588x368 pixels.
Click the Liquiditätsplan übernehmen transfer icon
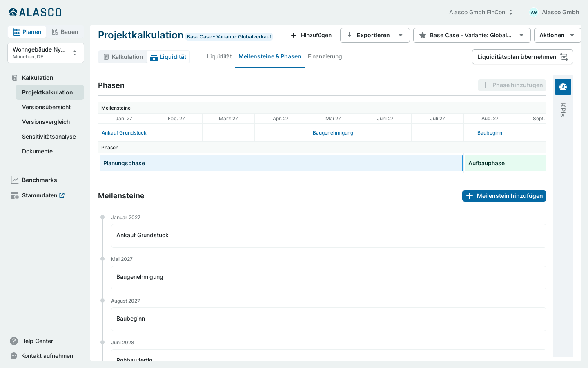pyautogui.click(x=564, y=57)
